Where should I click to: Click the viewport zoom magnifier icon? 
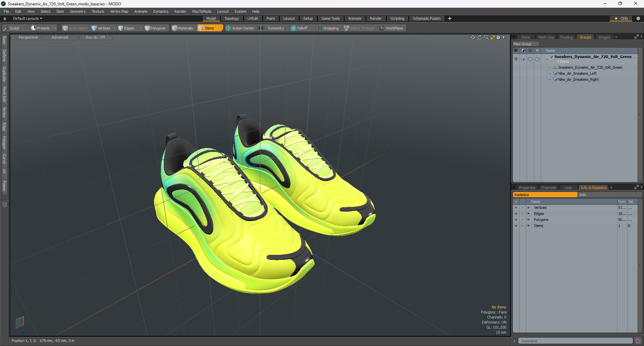coord(486,38)
